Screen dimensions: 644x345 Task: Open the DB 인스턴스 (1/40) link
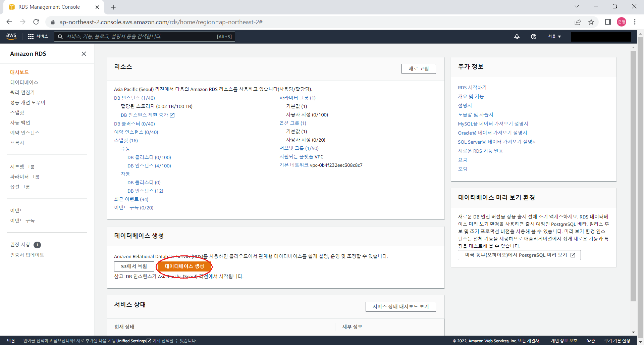135,98
